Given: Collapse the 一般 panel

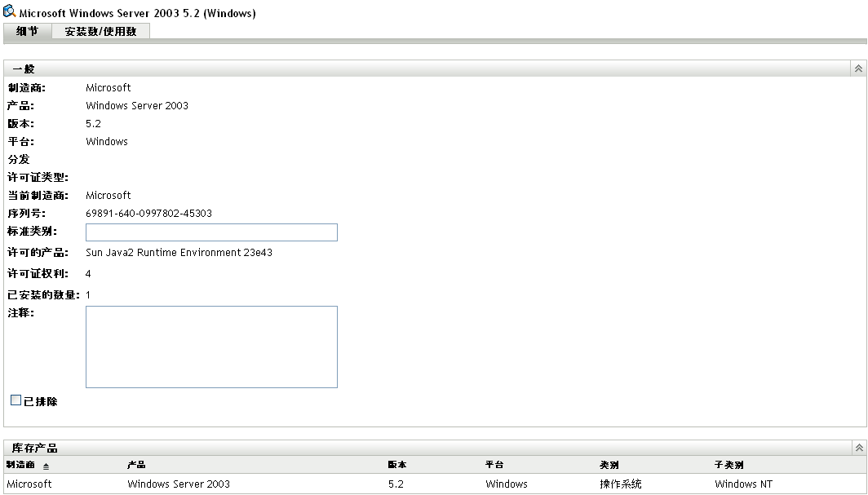Looking at the screenshot, I should click(x=858, y=69).
